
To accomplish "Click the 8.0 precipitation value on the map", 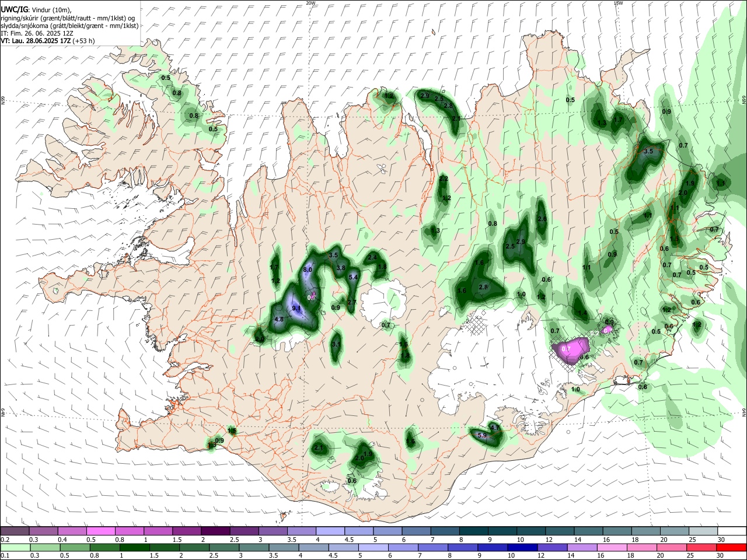I will point(308,269).
